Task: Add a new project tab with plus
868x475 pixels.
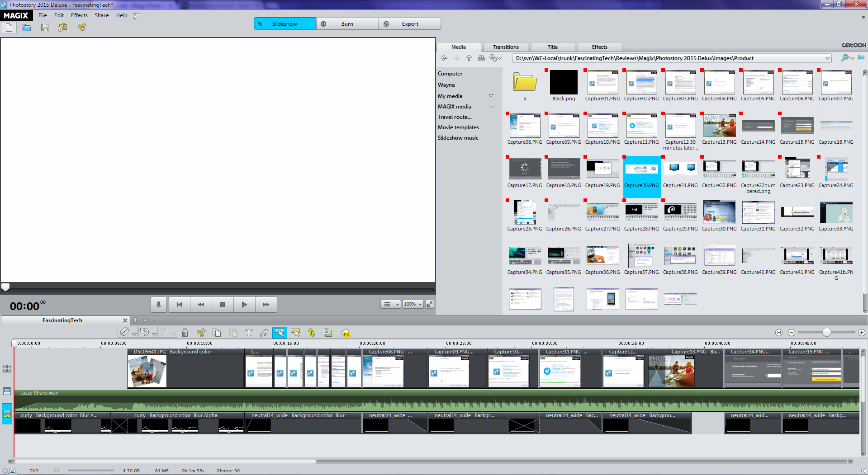Action: [x=135, y=320]
